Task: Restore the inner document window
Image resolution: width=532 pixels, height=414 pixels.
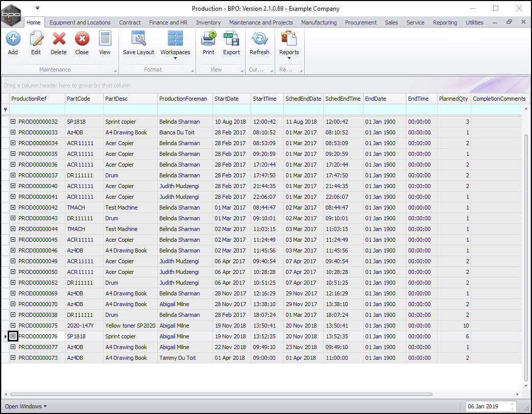Action: point(509,22)
